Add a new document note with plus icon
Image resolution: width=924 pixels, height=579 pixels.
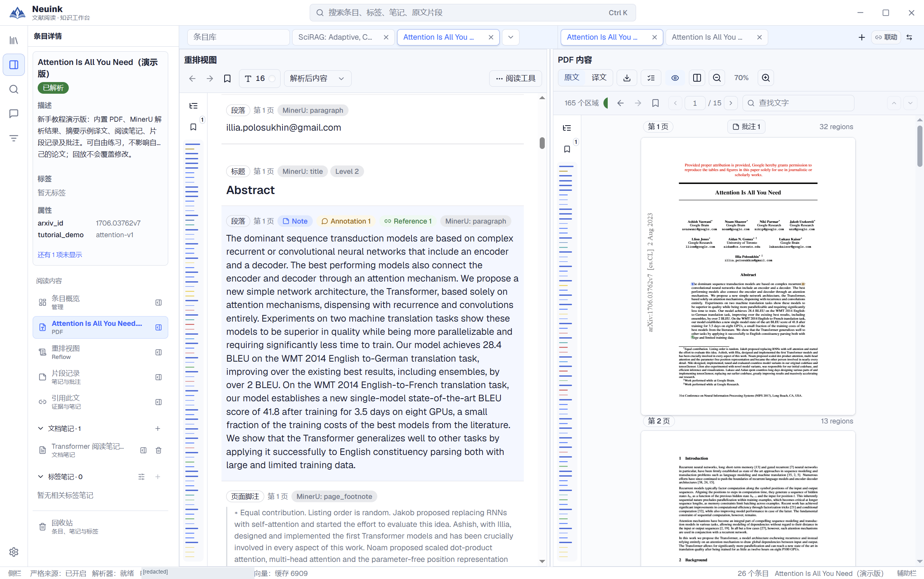click(x=158, y=429)
